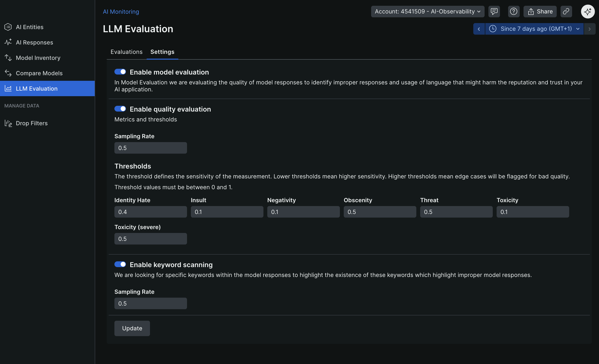Select AI Responses in the sidebar
This screenshot has height=364, width=599.
pyautogui.click(x=35, y=42)
